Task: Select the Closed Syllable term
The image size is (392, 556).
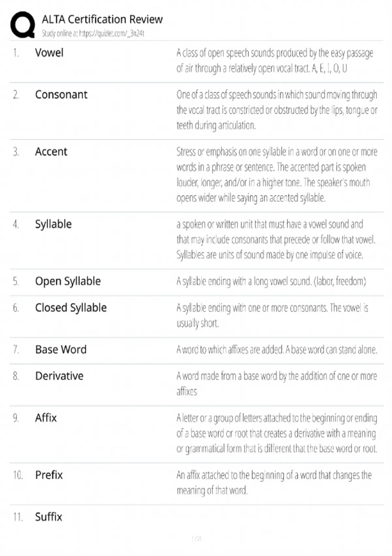Action: click(71, 307)
